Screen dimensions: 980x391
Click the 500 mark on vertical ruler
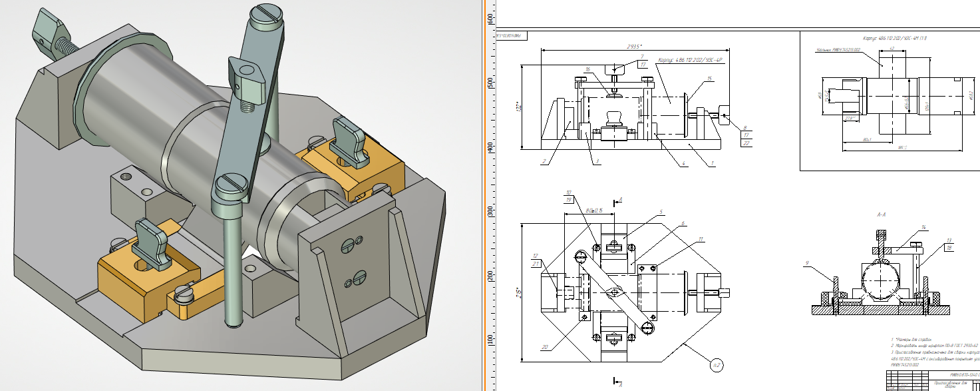491,85
